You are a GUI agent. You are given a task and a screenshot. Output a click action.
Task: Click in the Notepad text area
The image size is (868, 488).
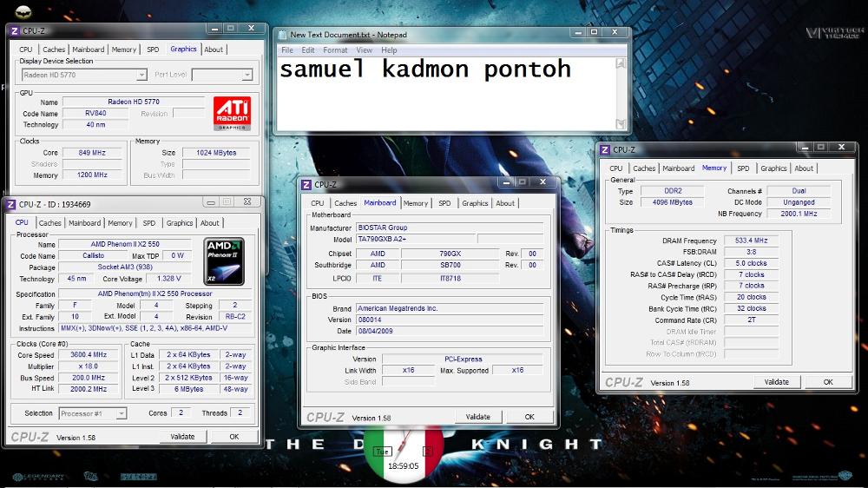click(446, 94)
